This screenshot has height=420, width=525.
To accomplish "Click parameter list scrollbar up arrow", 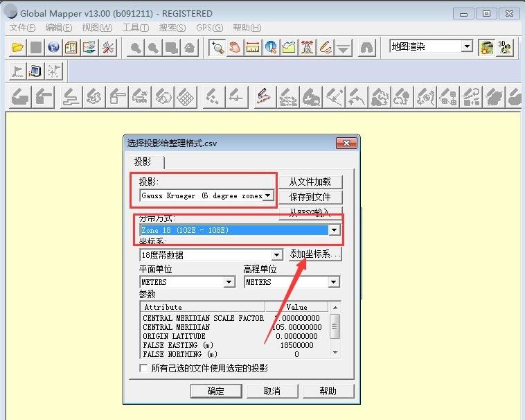I will pyautogui.click(x=335, y=307).
